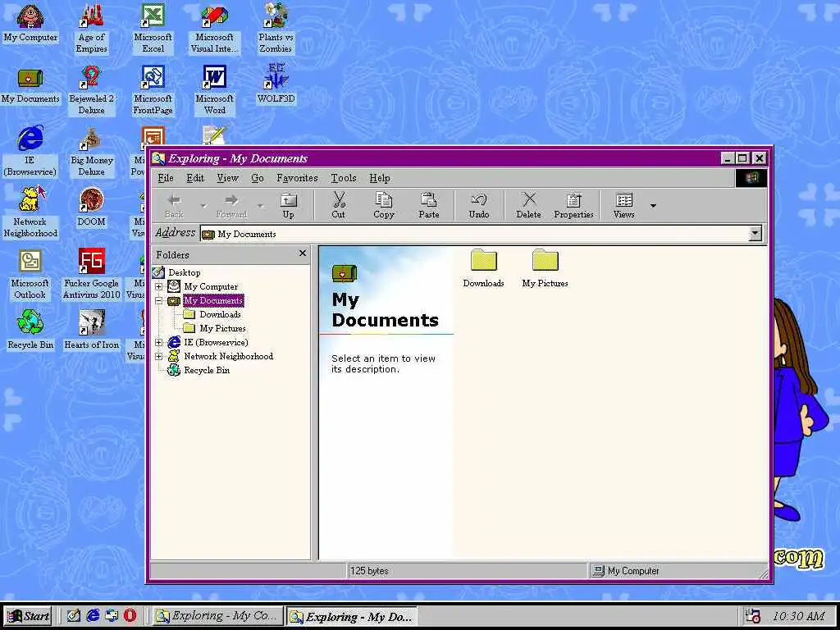Select Desktop in the folder tree
The height and width of the screenshot is (630, 840).
tap(185, 272)
